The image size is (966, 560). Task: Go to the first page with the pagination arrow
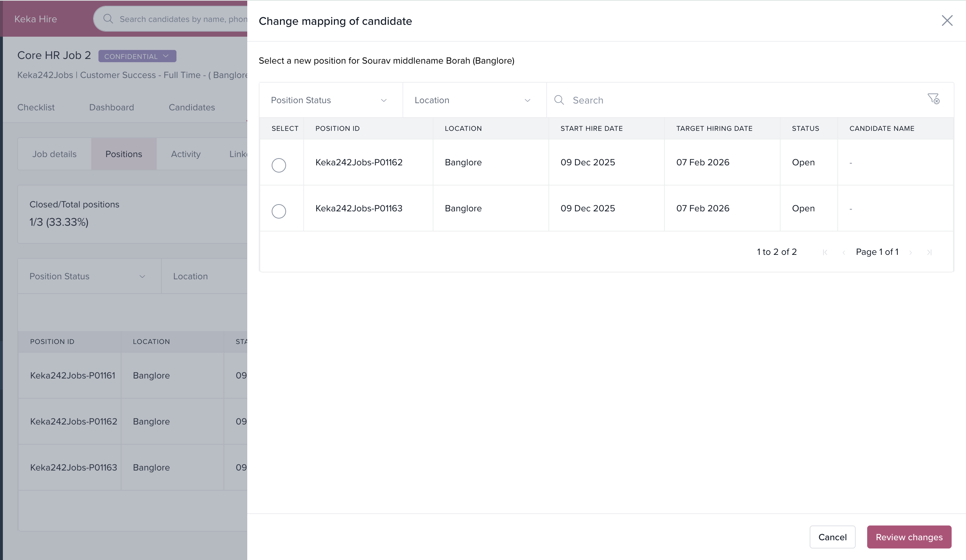pos(825,252)
